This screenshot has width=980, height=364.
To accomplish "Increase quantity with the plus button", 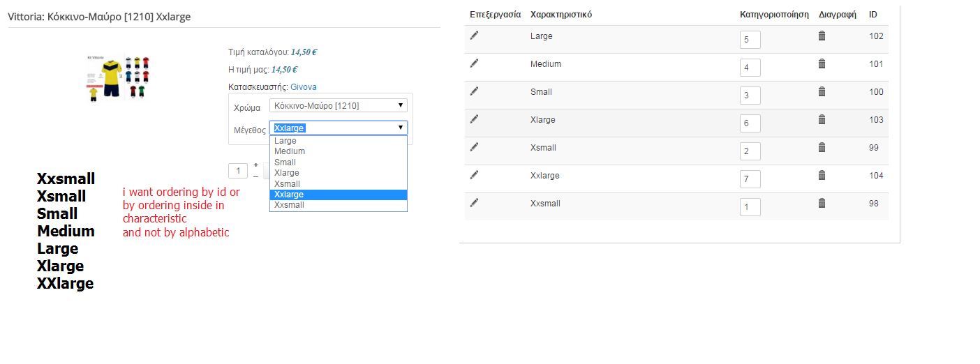I will (255, 165).
